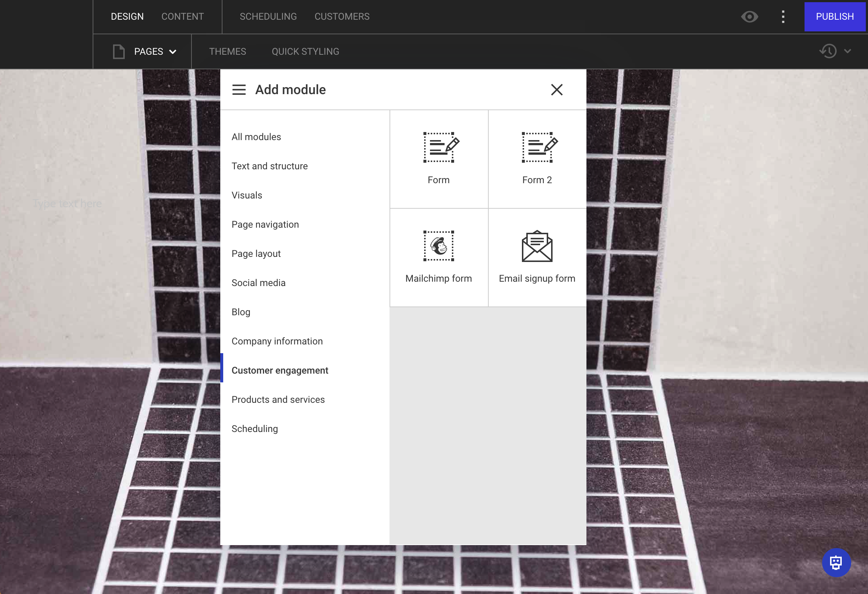This screenshot has height=594, width=868.
Task: Click the PUBLISH button
Action: click(x=835, y=16)
